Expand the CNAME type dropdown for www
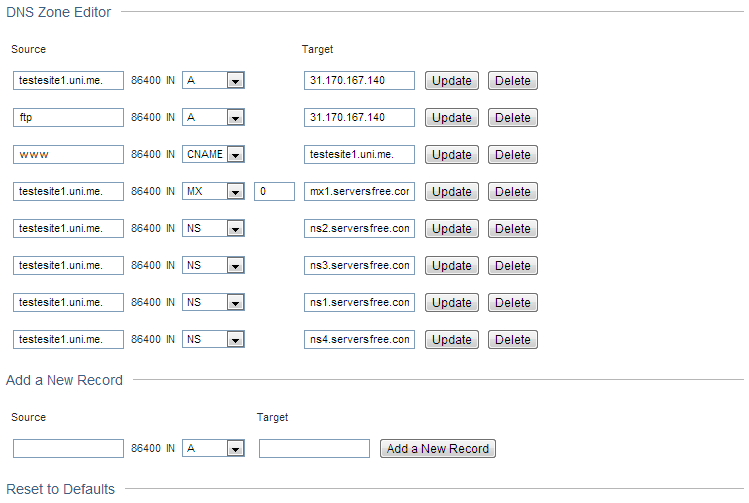The image size is (749, 503). (x=213, y=154)
